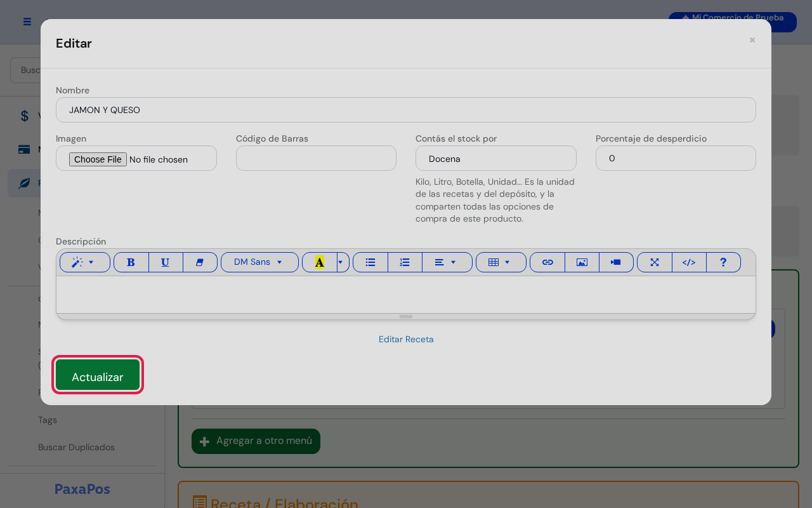Open the Editar Receta link
Viewport: 812px width, 508px height.
click(x=406, y=339)
